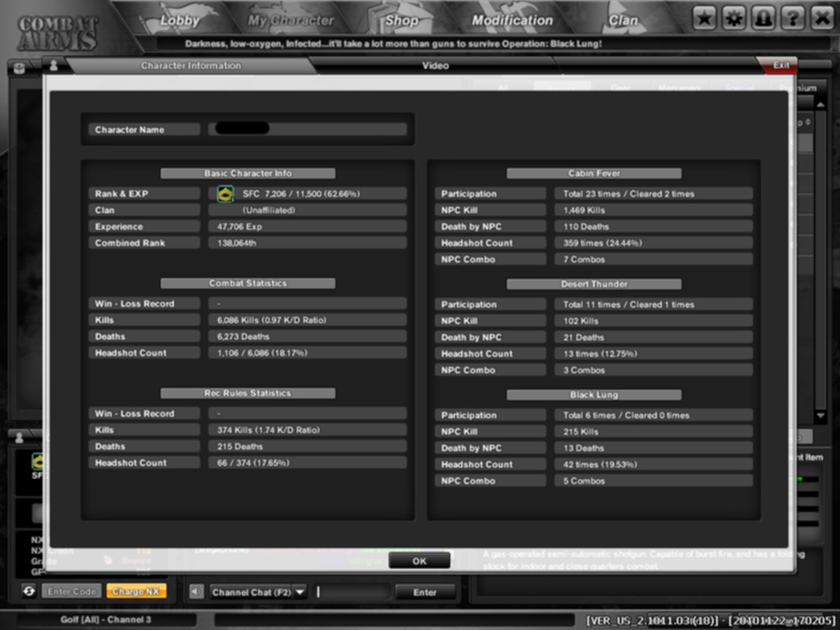Open the favorites star icon
Image resolution: width=840 pixels, height=630 pixels.
pos(704,19)
